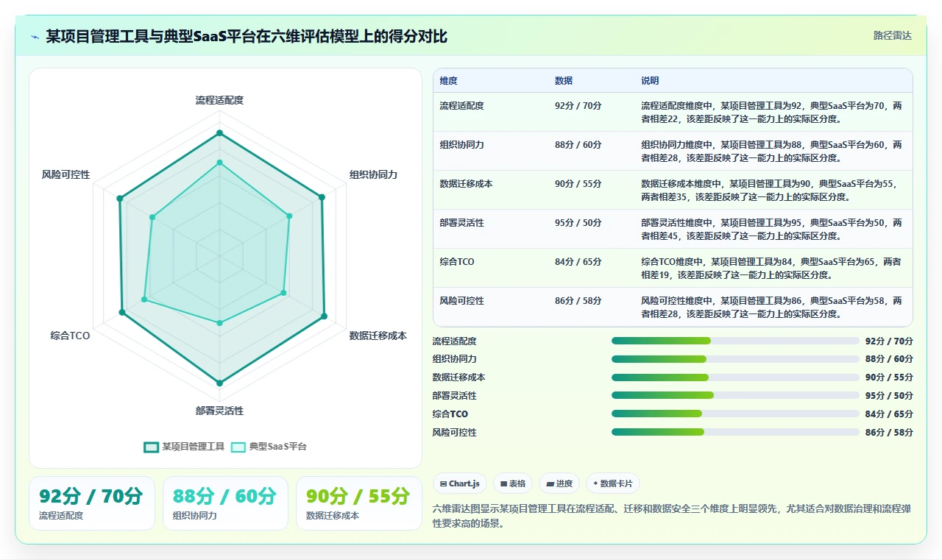942x560 pixels.
Task: Click table value 84分 / 65分
Action: point(578,262)
